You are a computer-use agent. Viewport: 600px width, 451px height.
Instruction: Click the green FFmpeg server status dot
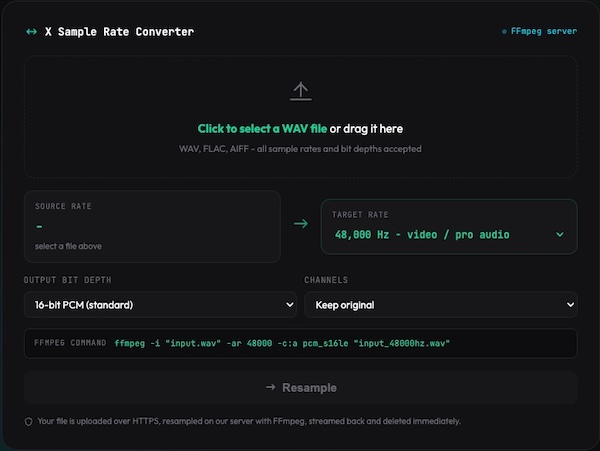(x=504, y=31)
